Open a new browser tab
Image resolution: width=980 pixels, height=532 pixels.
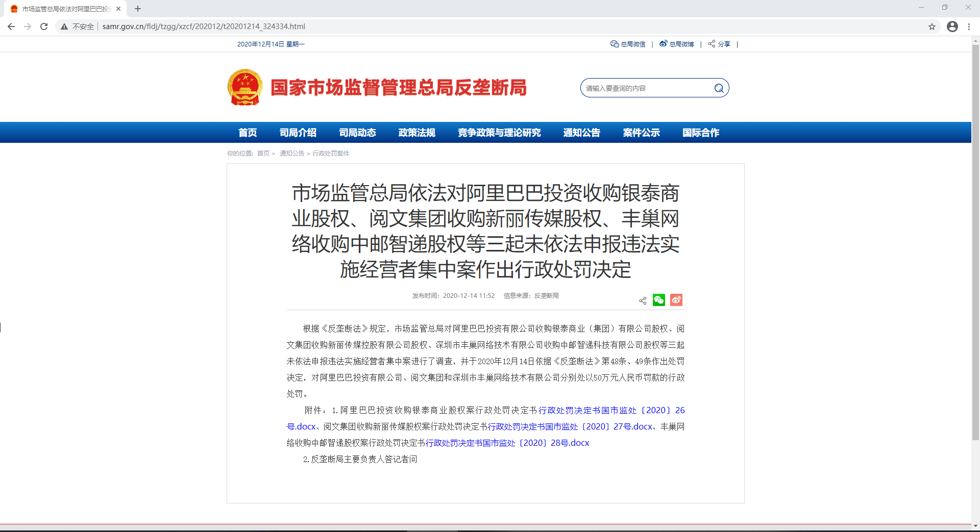(x=138, y=9)
